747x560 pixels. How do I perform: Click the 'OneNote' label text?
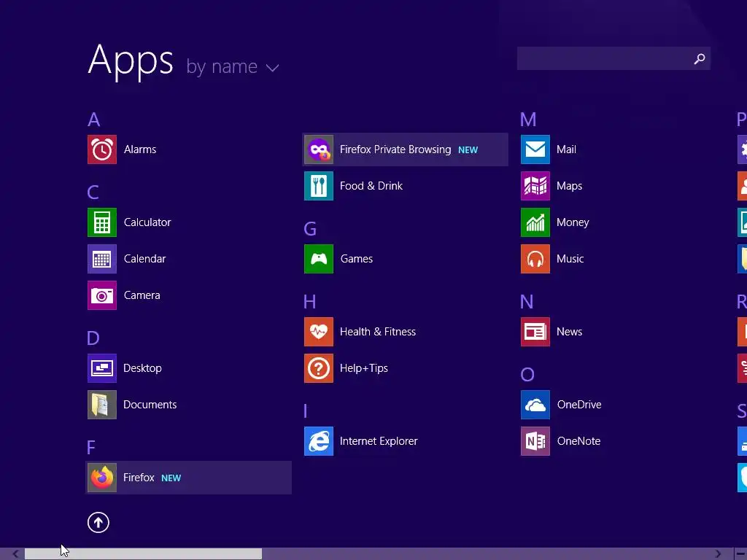pos(578,441)
